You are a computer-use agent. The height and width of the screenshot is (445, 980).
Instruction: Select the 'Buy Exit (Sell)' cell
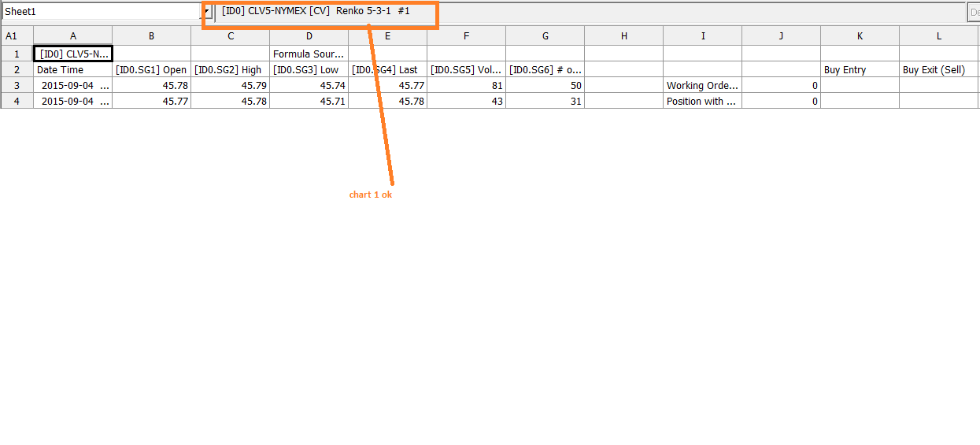pyautogui.click(x=939, y=69)
